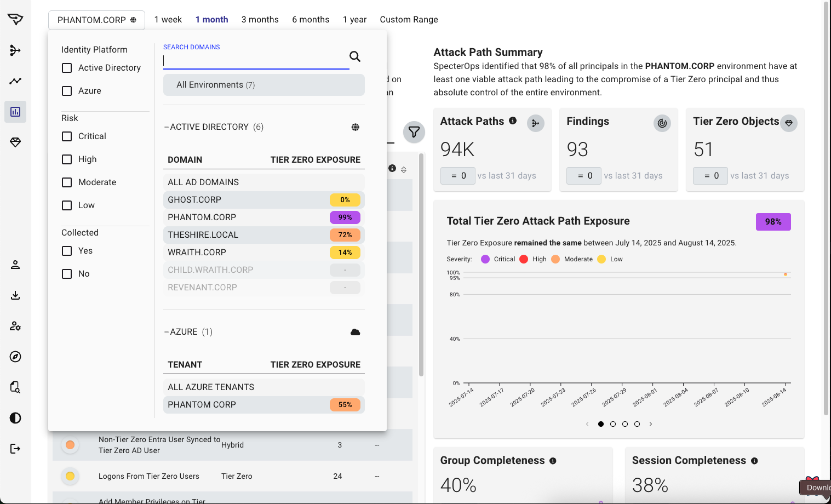The height and width of the screenshot is (504, 831).
Task: Choose the PHANTOM CORP Azure tenant
Action: [x=264, y=405]
